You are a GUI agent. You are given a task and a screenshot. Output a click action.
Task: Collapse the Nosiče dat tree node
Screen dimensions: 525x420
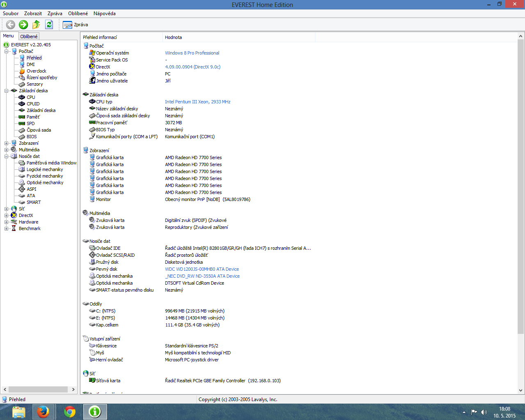tap(7, 156)
